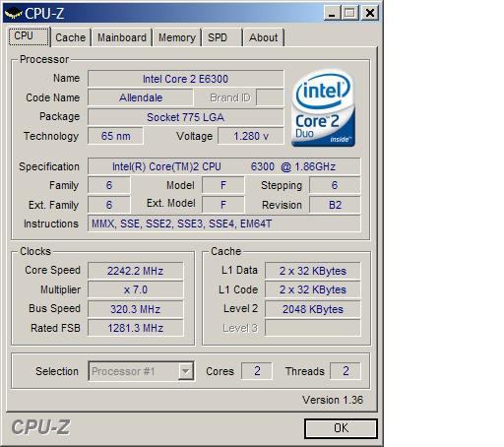504x447 pixels.
Task: Click the Ext. Family 6 value
Action: (x=109, y=205)
